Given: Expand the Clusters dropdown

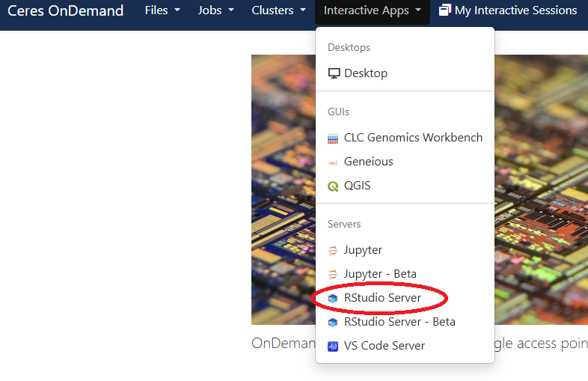Looking at the screenshot, I should 278,10.
